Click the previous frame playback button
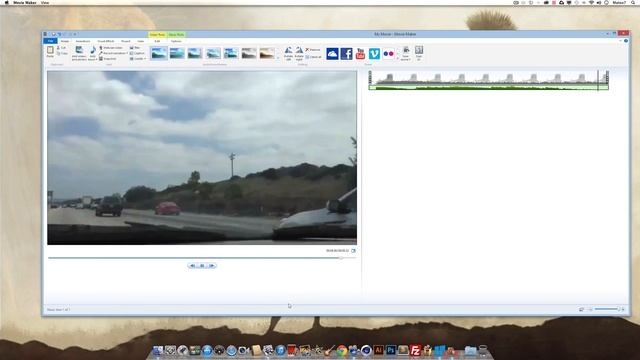 coord(192,266)
